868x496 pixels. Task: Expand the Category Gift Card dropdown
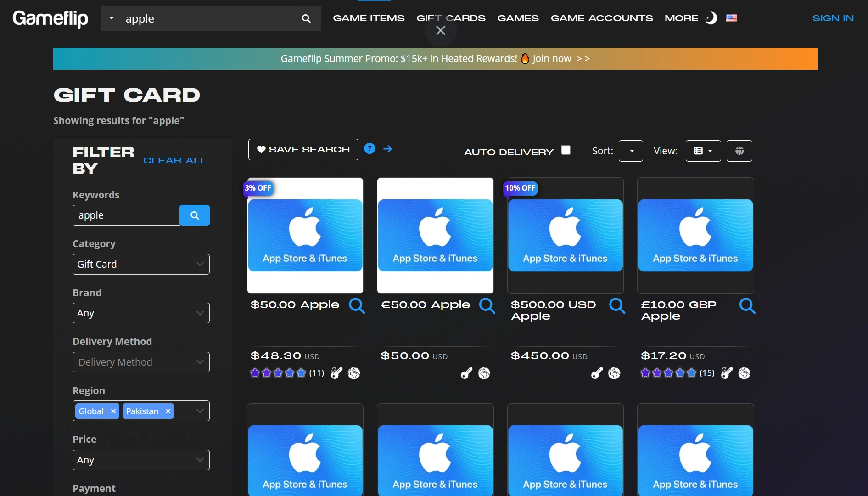[141, 264]
